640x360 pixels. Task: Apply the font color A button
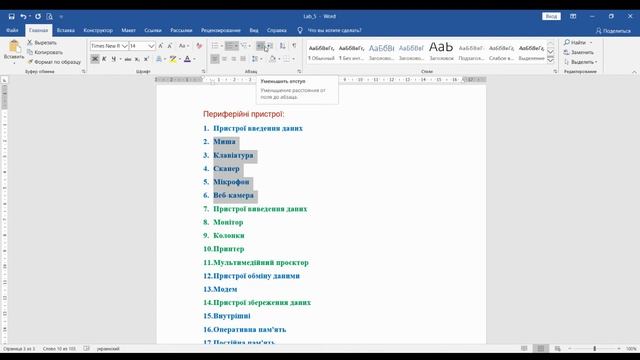187,59
